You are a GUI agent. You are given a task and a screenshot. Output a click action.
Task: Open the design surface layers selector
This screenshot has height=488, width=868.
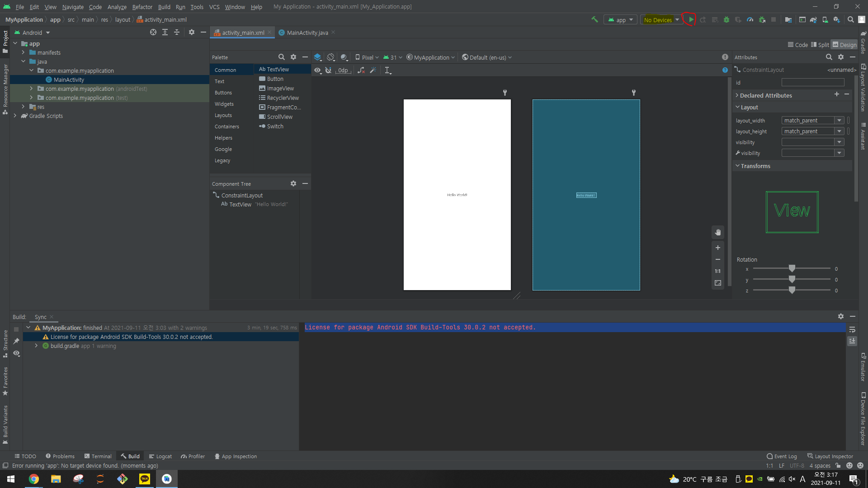(318, 57)
